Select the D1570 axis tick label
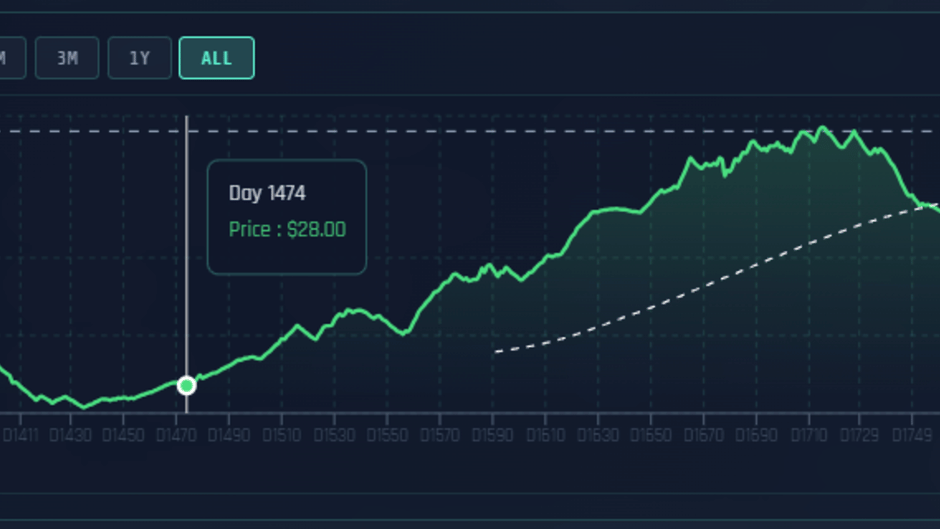The width and height of the screenshot is (940, 529). (438, 436)
